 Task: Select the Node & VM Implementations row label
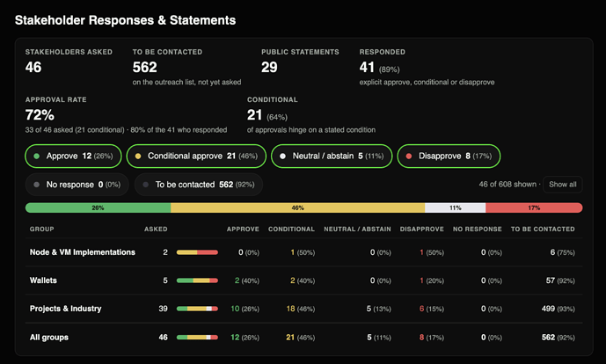coord(83,252)
